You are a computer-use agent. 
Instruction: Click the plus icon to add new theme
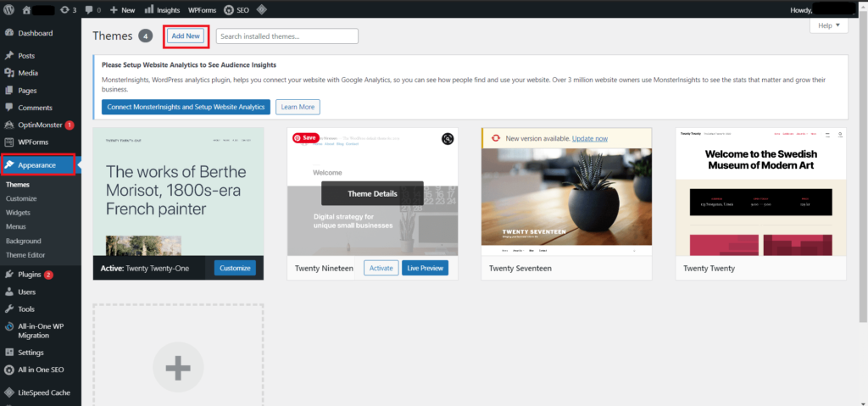click(178, 368)
